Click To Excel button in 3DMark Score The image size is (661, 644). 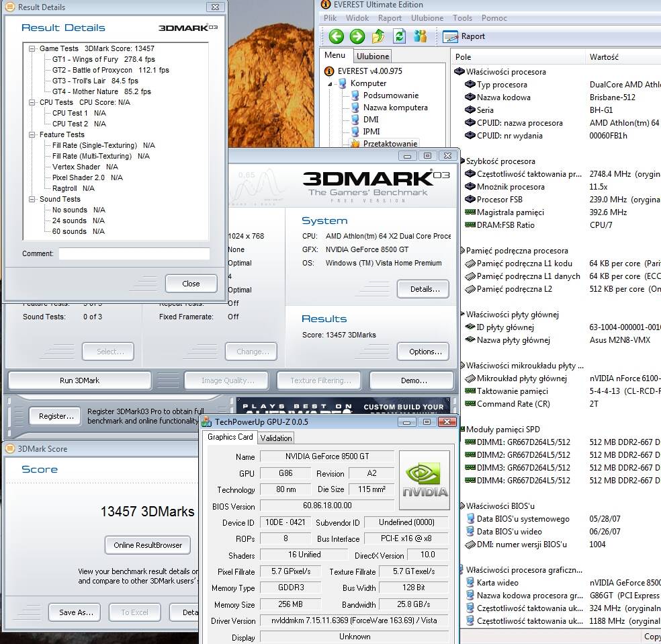134,612
